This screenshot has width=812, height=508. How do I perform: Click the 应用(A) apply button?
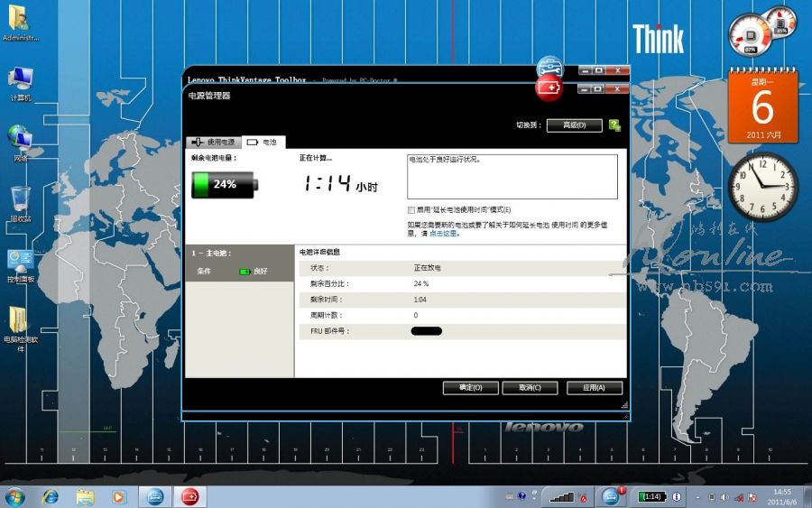click(x=594, y=388)
